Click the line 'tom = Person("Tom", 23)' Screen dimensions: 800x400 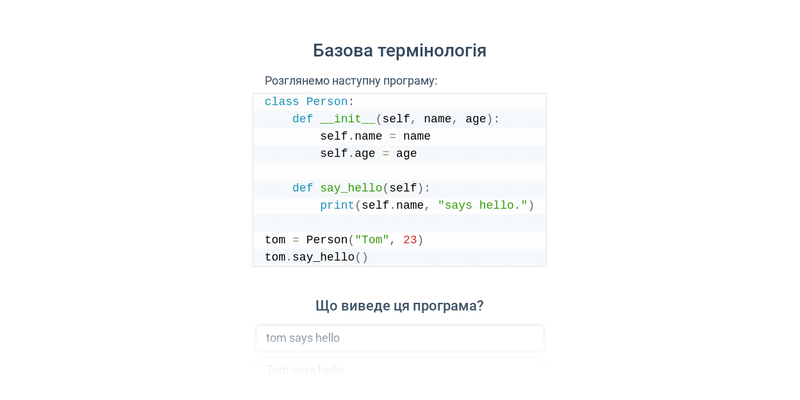click(x=399, y=240)
